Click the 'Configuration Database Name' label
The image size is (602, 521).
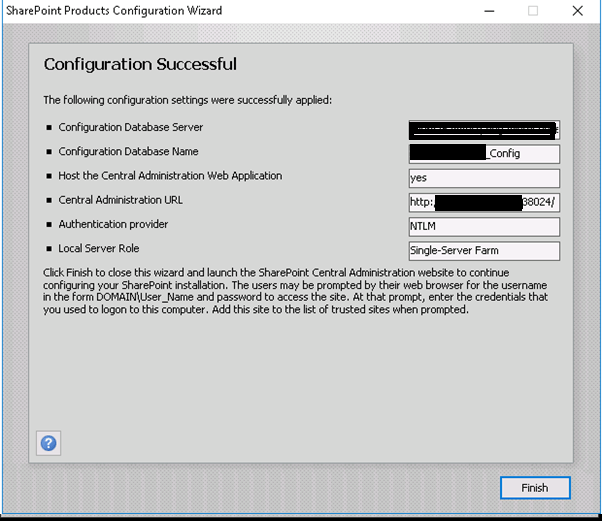coord(128,151)
